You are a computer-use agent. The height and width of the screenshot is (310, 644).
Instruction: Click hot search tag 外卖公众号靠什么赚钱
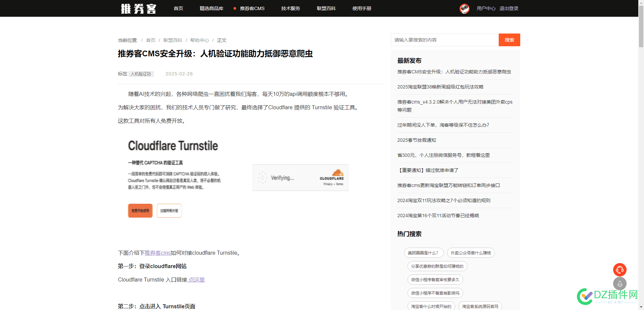pos(471,253)
